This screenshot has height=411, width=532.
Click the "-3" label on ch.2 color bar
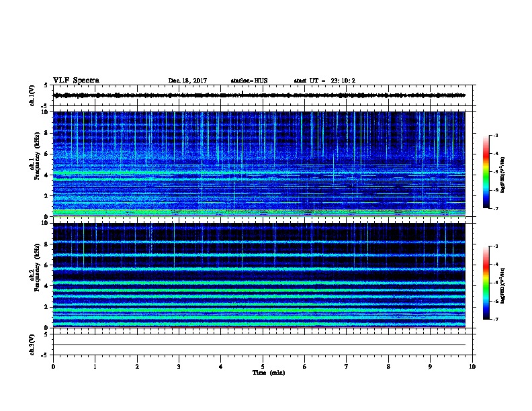coord(495,246)
